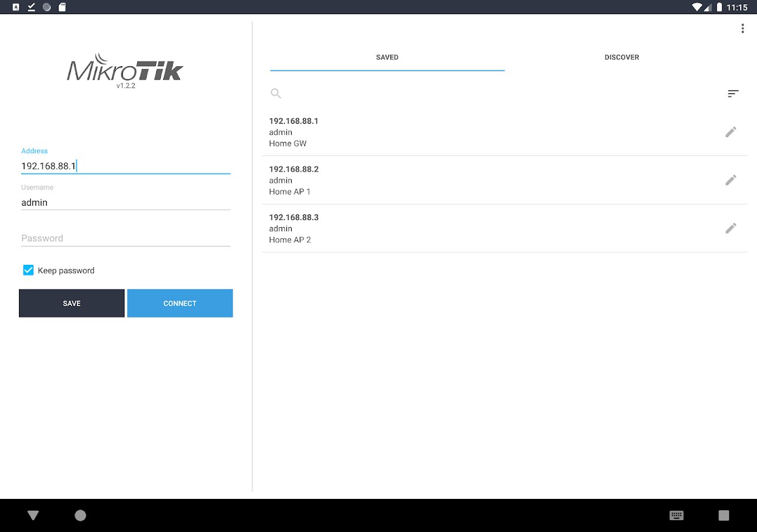Edit the Home GW entry pencil
The image size is (757, 532).
731,132
